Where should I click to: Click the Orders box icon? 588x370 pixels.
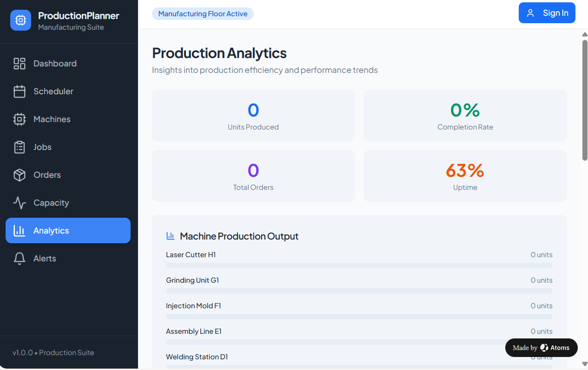click(x=20, y=175)
